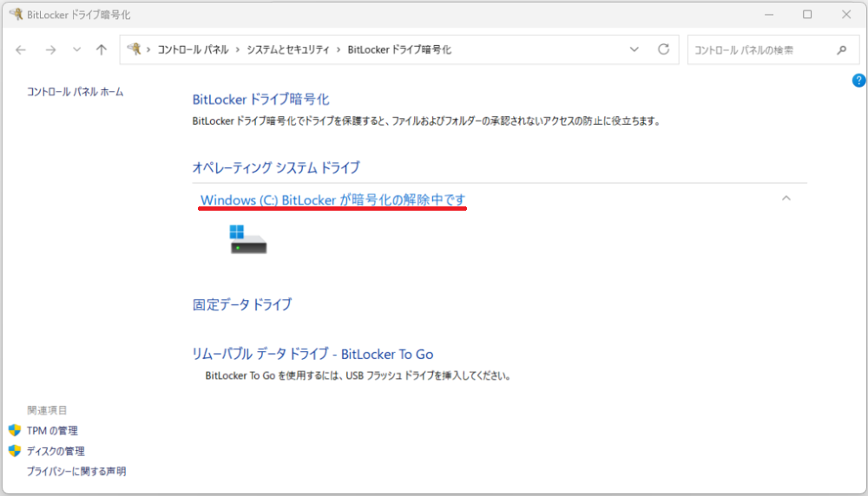Click the Forward navigation arrow
868x496 pixels.
(x=50, y=50)
